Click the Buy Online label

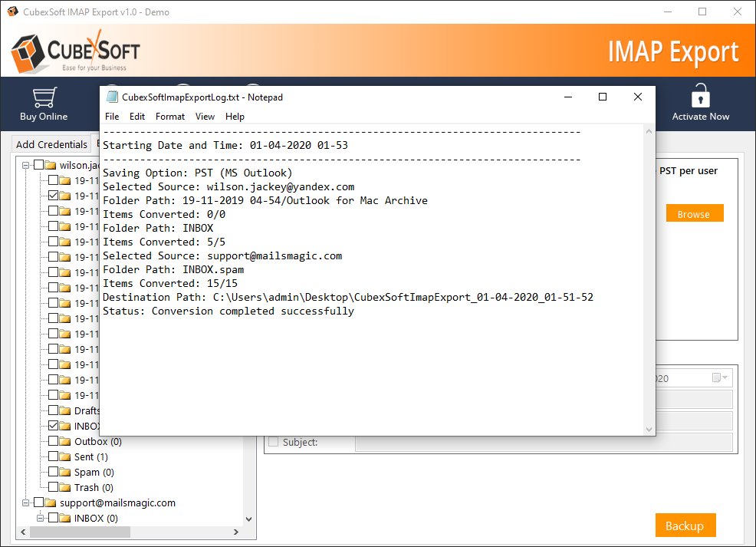click(44, 117)
